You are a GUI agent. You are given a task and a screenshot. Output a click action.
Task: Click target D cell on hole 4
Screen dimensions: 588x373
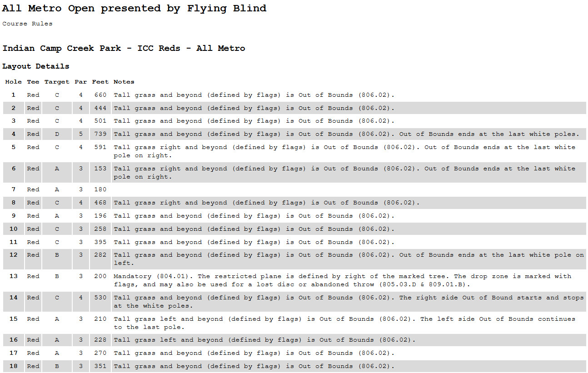57,134
